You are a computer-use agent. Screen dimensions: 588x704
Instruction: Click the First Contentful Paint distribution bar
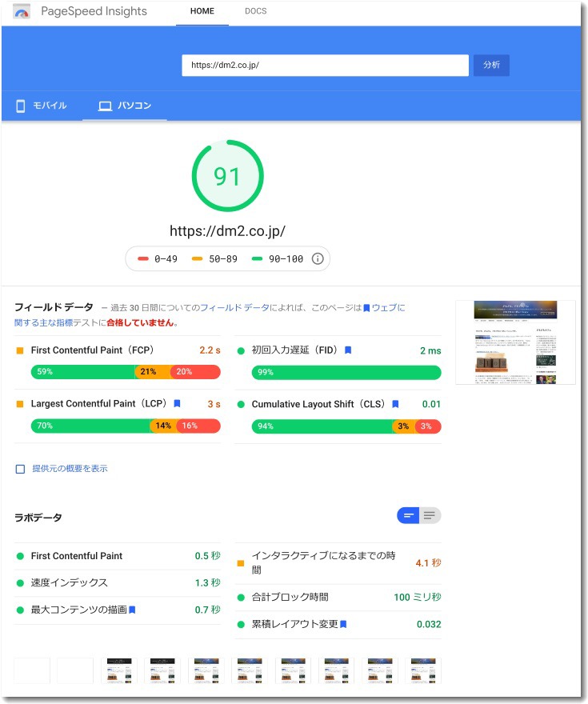[x=126, y=371]
